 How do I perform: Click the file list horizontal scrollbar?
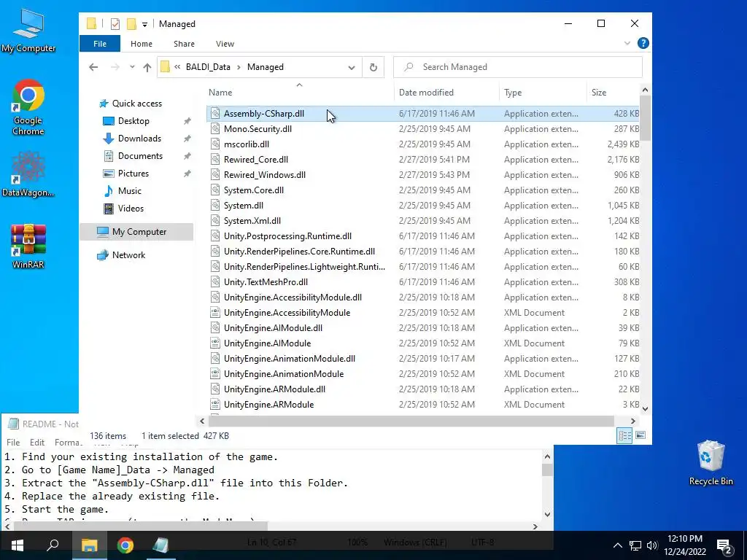(411, 421)
